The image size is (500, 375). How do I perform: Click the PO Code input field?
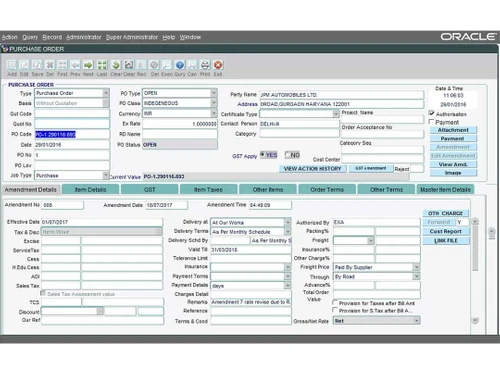(72, 134)
